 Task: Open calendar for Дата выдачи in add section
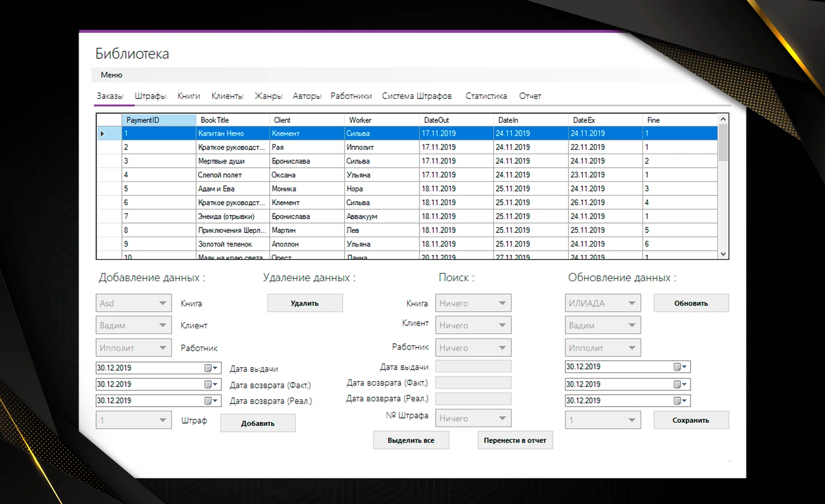pyautogui.click(x=211, y=368)
